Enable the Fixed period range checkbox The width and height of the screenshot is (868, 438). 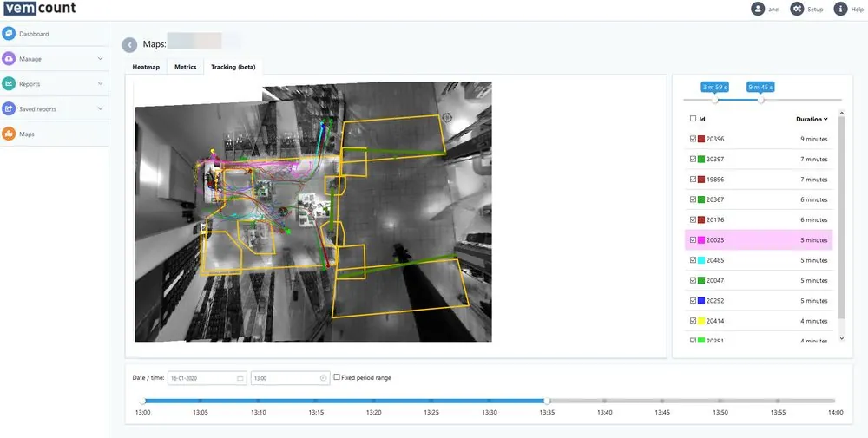click(x=337, y=377)
